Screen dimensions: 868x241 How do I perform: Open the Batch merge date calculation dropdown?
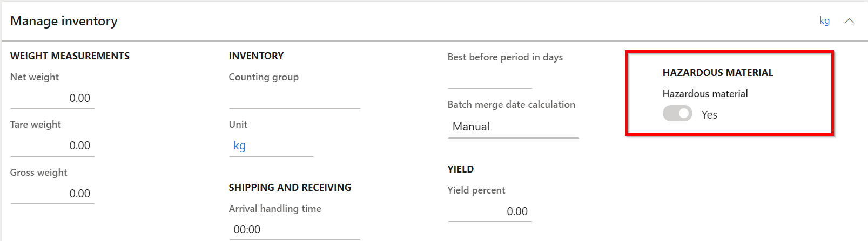[x=513, y=127]
